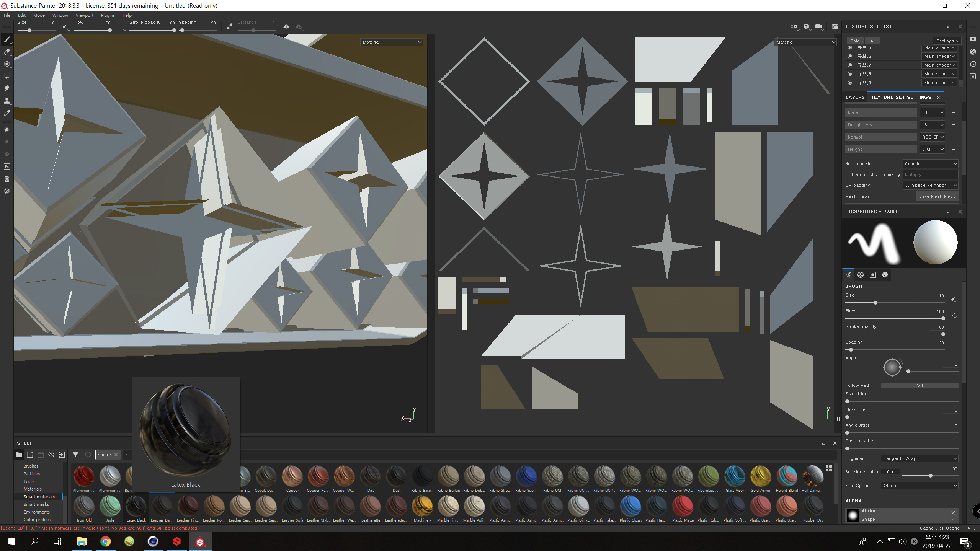Screen dimensions: 980x551
Task: Open the File menu
Action: [7, 15]
